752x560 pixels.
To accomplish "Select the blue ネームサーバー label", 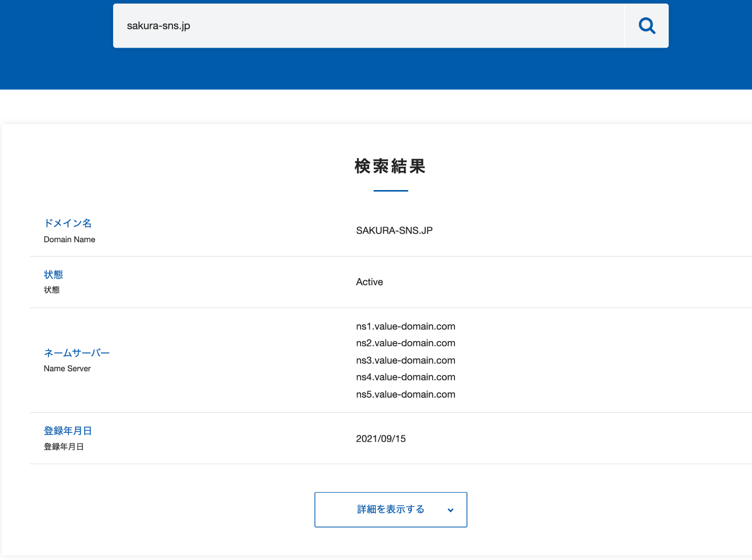I will click(77, 353).
